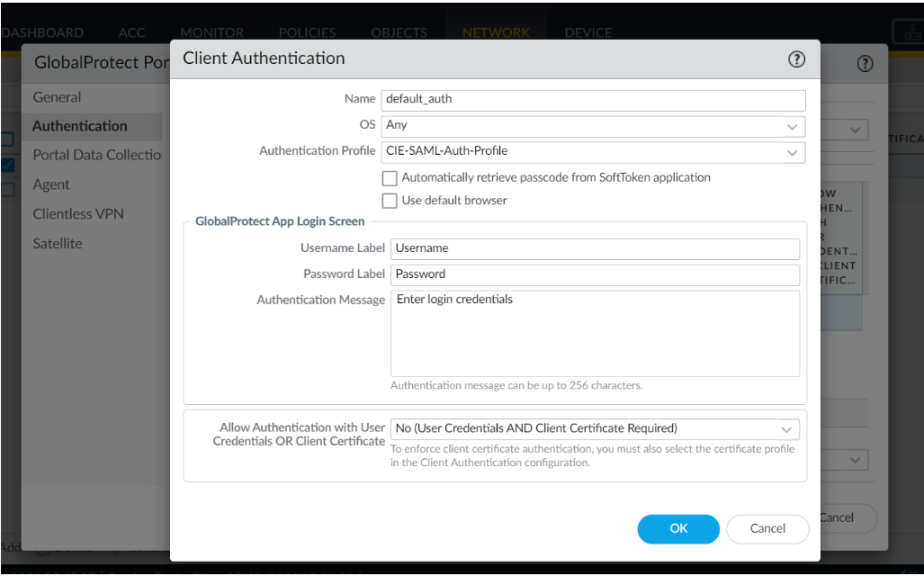This screenshot has height=576, width=924.
Task: Toggle the checked row checkbox behind the dialog
Action: 7,165
